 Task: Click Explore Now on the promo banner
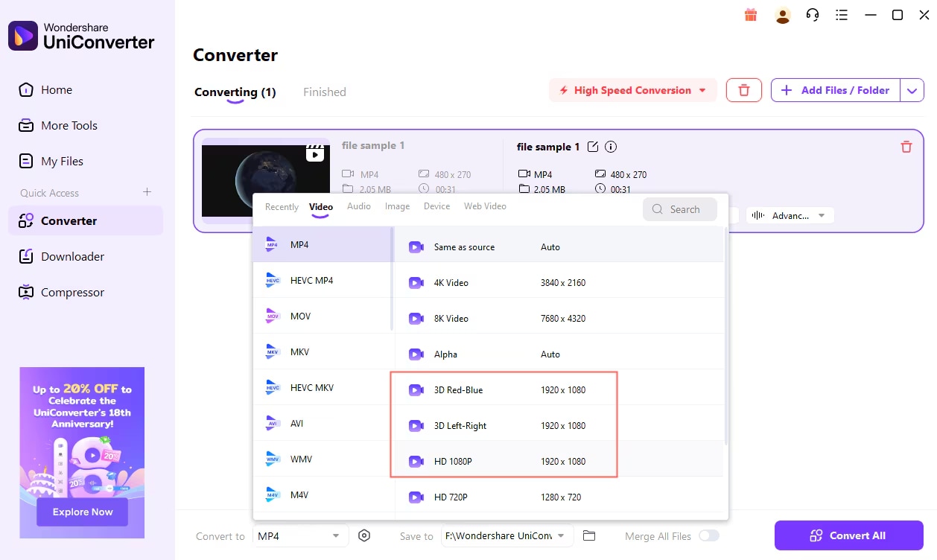point(83,512)
